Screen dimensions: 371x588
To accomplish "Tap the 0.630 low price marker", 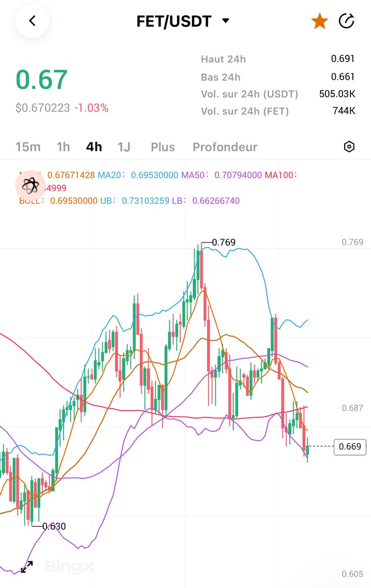I will click(54, 526).
